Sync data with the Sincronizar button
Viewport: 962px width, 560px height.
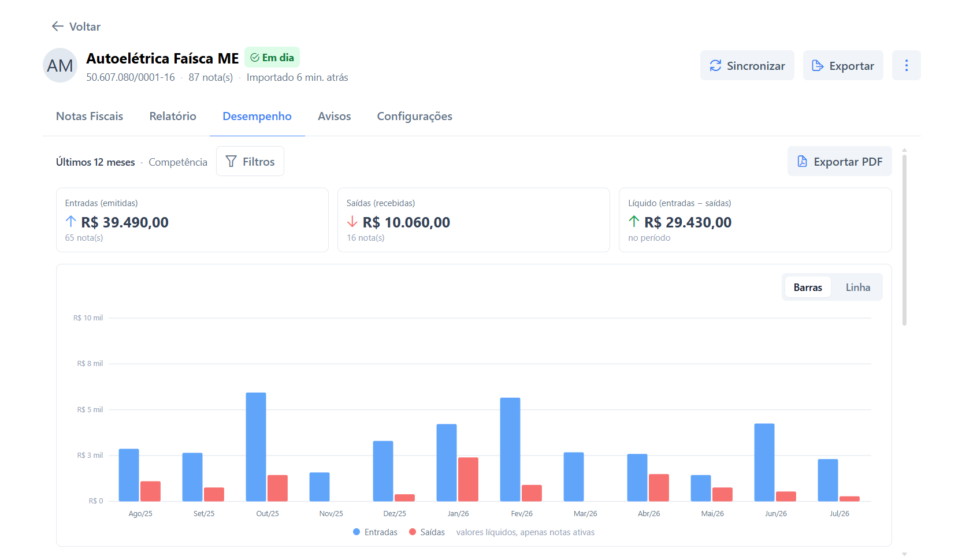click(x=747, y=66)
